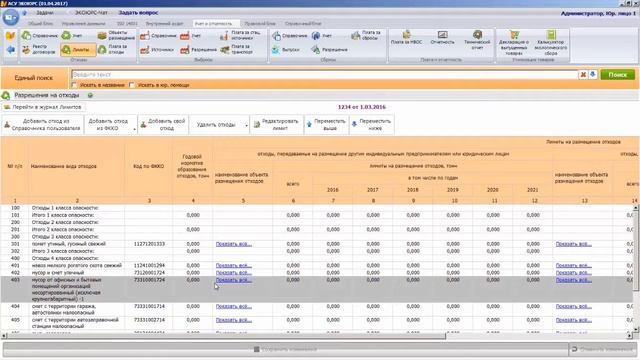The height and width of the screenshot is (360, 640).
Task: Click the blue back arrow icon
Action: [10, 50]
